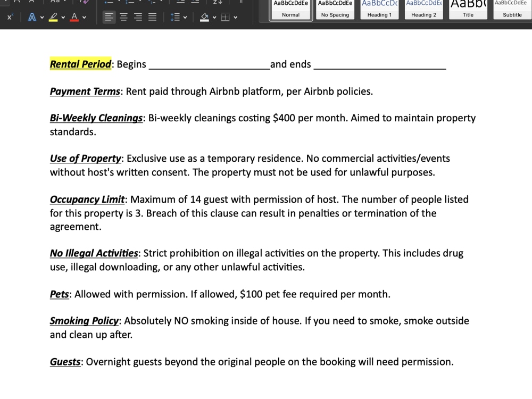Open text effects tool
532x399 pixels.
tap(32, 17)
